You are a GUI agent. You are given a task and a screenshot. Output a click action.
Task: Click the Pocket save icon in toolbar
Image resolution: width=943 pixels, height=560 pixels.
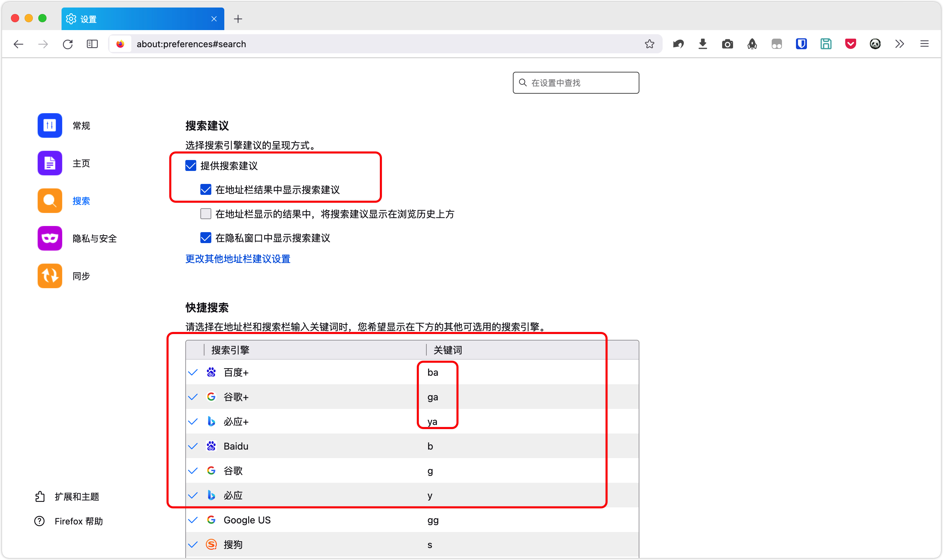(x=850, y=44)
